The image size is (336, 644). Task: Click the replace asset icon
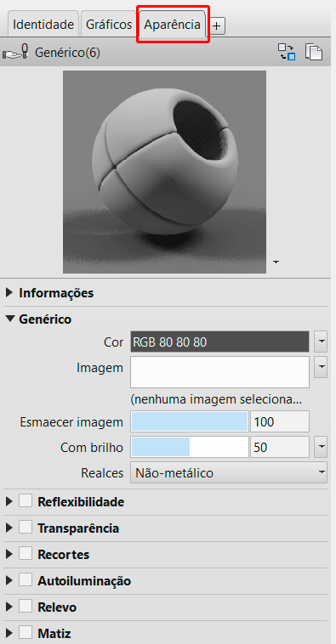pos(287,52)
